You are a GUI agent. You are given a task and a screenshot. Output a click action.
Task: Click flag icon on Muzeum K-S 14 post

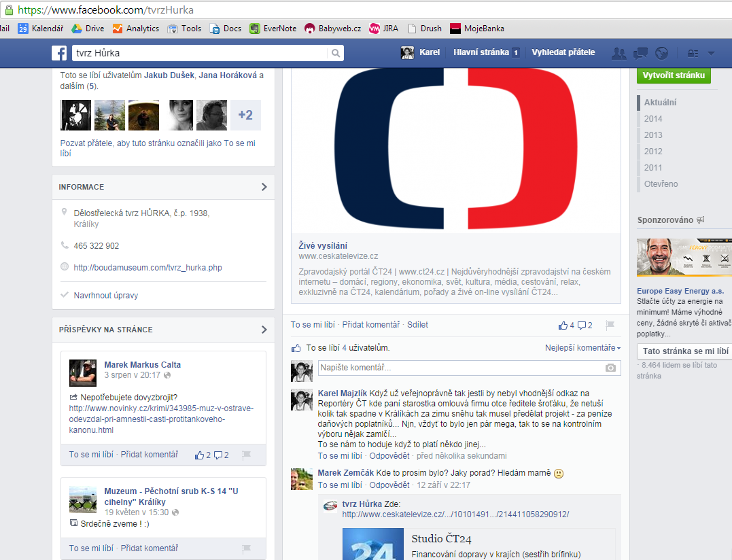click(x=247, y=548)
